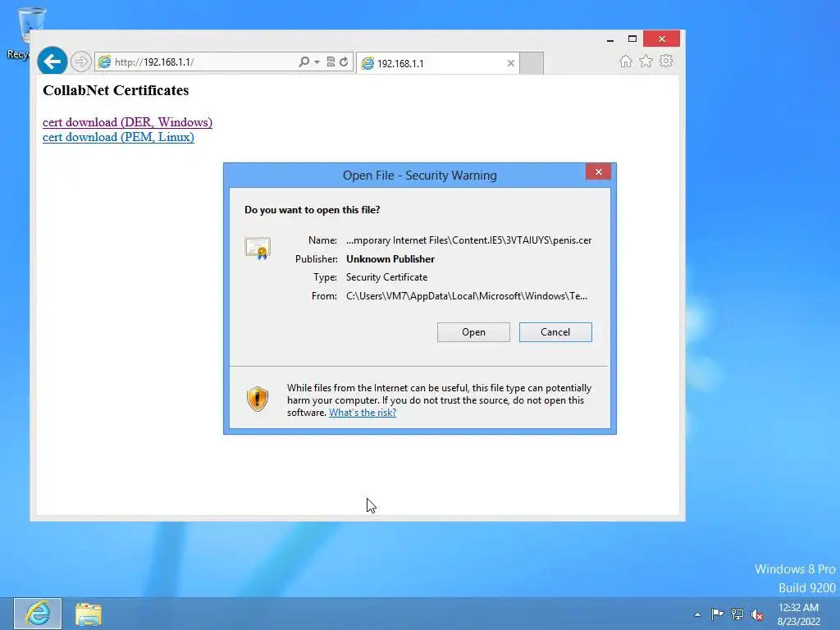Minimize the Internet Explorer window
Screen dimensions: 840x630
coord(609,39)
